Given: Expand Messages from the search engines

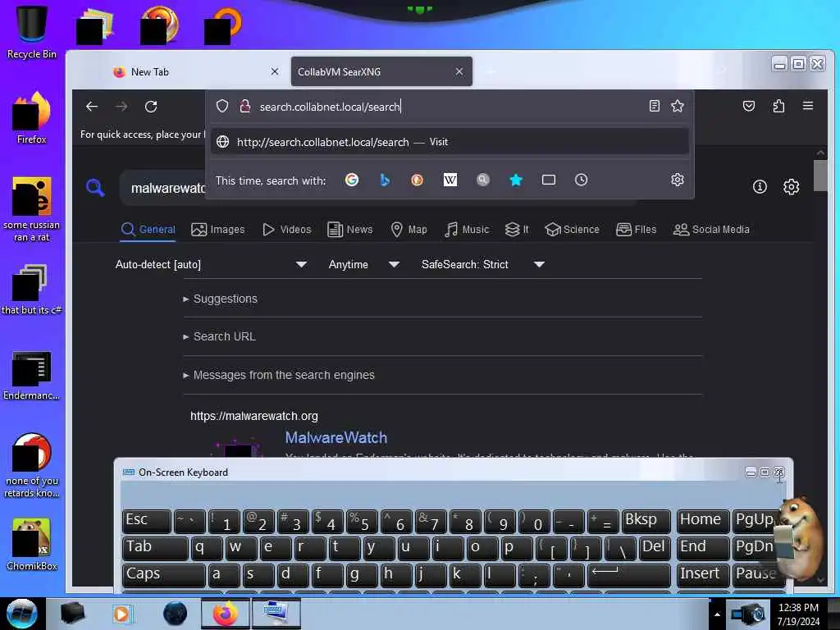Looking at the screenshot, I should [279, 375].
